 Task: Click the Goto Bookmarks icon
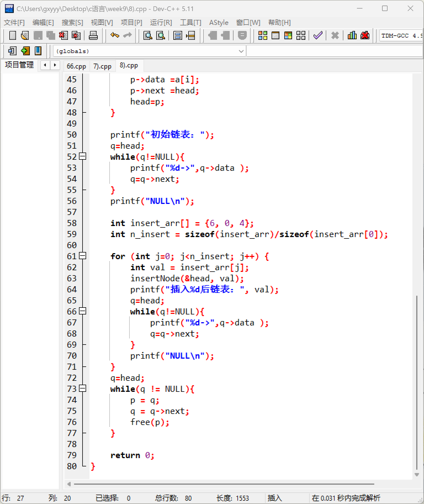[38, 51]
